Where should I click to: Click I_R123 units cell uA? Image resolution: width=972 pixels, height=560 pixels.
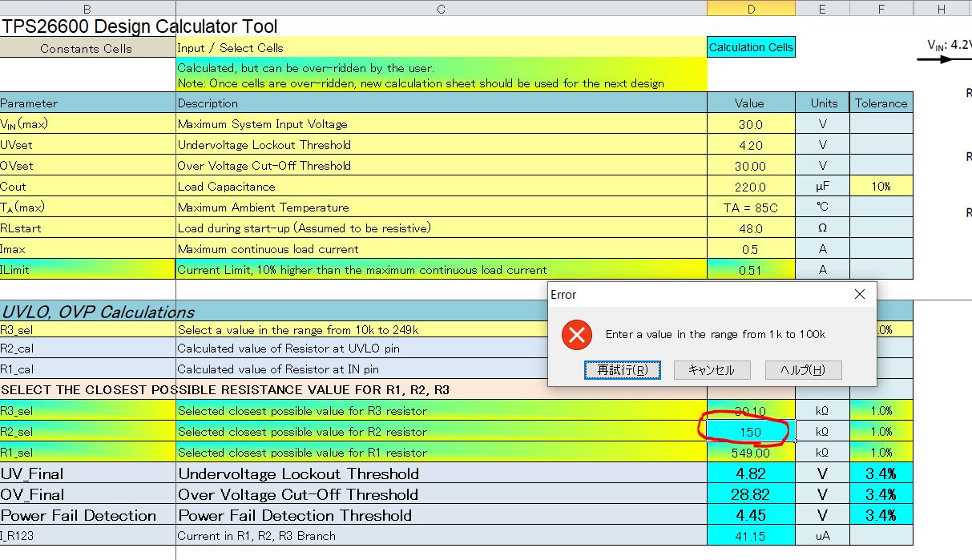(822, 536)
